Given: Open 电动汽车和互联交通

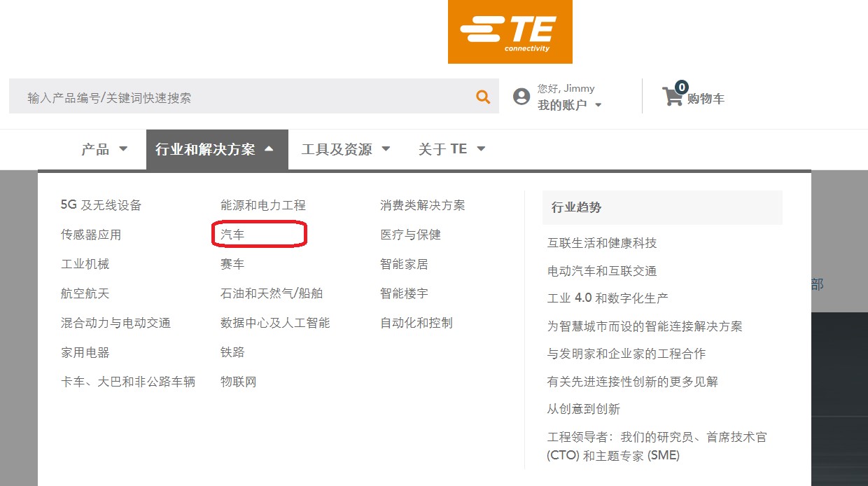Looking at the screenshot, I should (602, 271).
